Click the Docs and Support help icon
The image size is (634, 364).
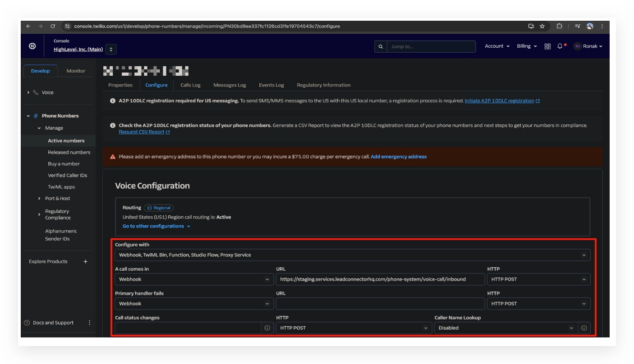(x=27, y=323)
